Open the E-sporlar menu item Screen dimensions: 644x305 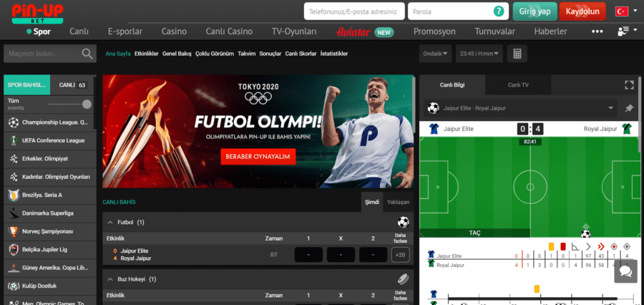pyautogui.click(x=125, y=32)
